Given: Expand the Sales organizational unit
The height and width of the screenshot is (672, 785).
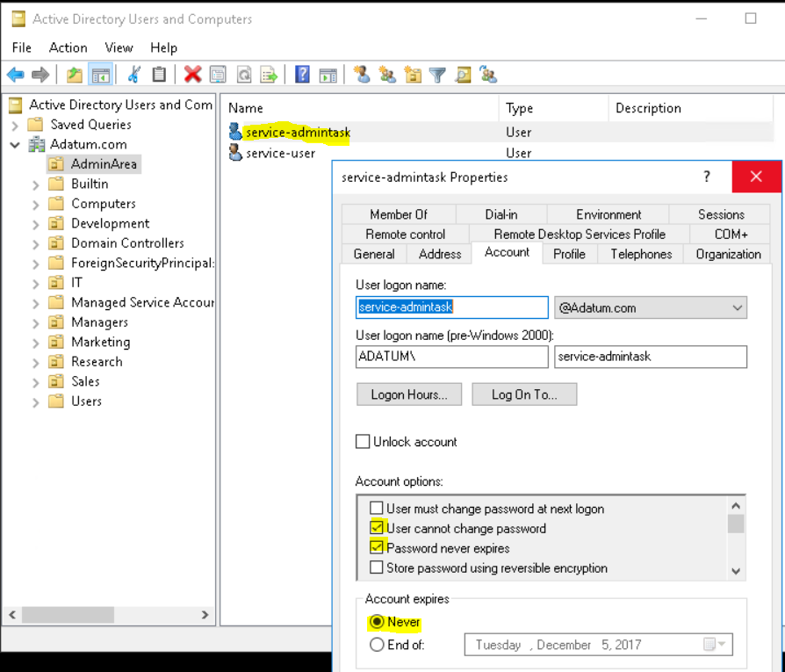Looking at the screenshot, I should click(x=35, y=383).
